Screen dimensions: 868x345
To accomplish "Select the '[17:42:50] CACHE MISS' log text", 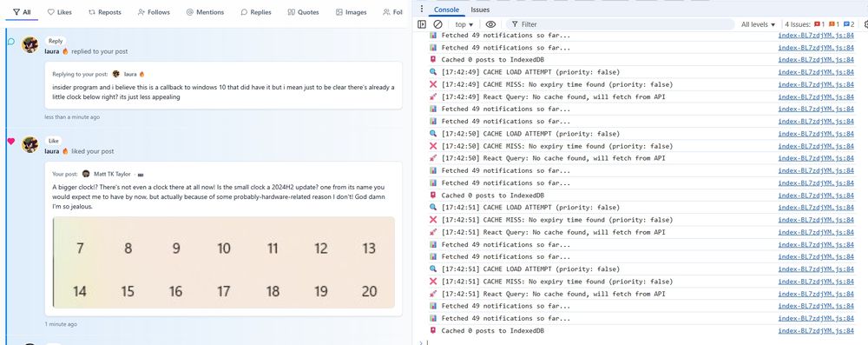I will click(557, 146).
